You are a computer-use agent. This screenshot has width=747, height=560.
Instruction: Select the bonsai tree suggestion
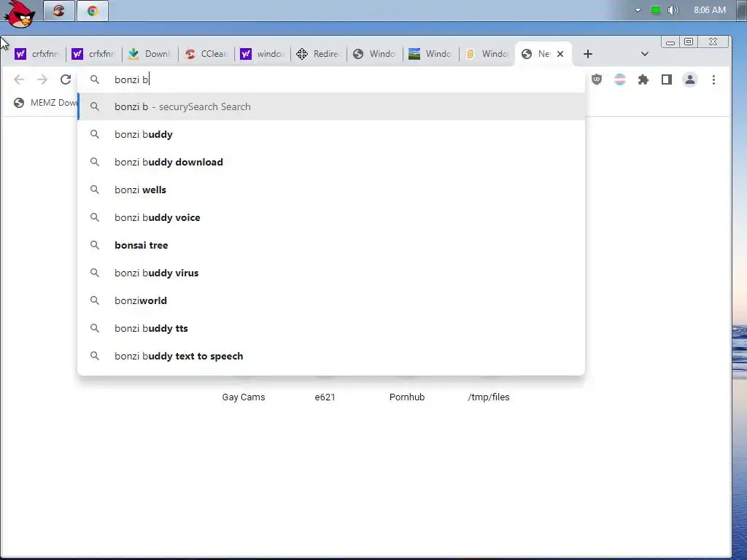(331, 245)
